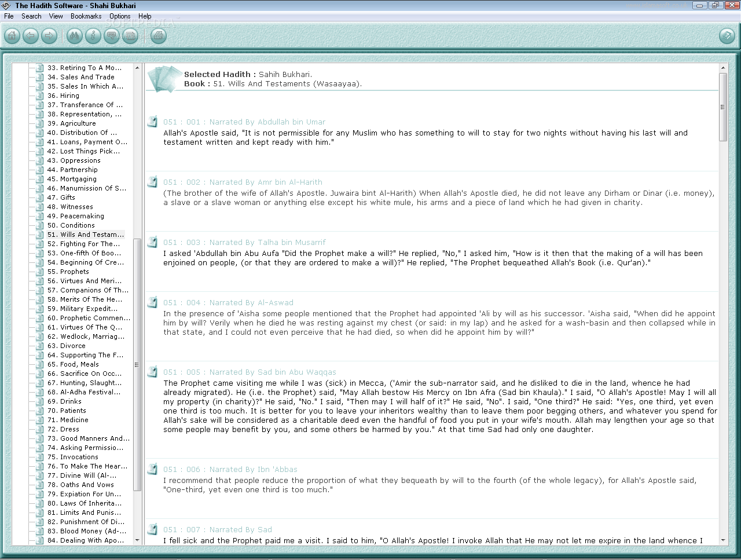The image size is (741, 560).
Task: Select book 71. Medicine
Action: [x=68, y=420]
